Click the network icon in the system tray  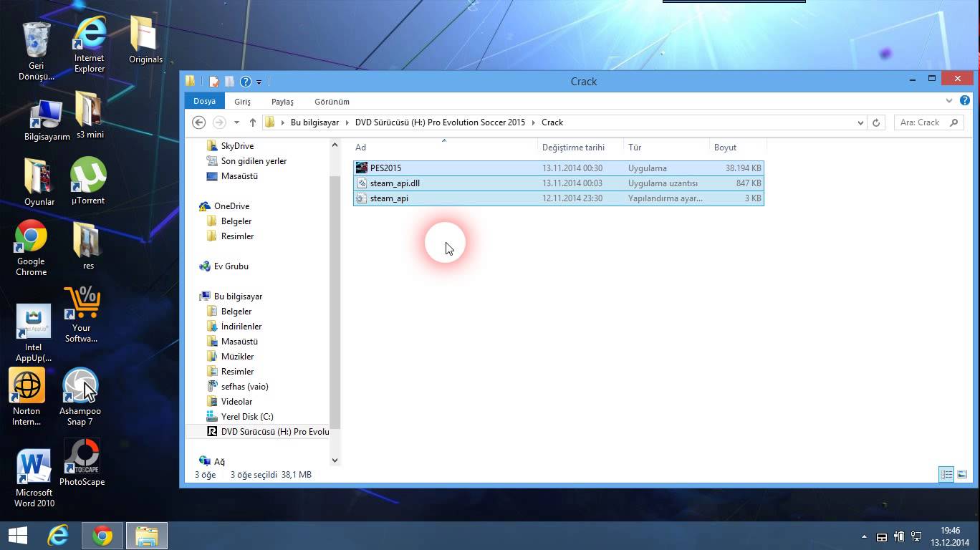pos(916,536)
